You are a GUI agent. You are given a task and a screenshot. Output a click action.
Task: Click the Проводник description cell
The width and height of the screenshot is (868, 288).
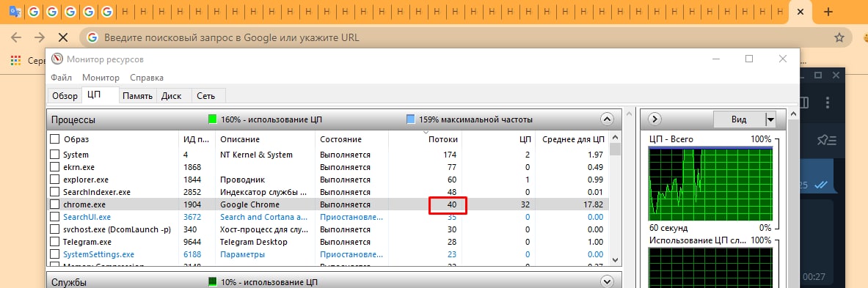coord(242,180)
